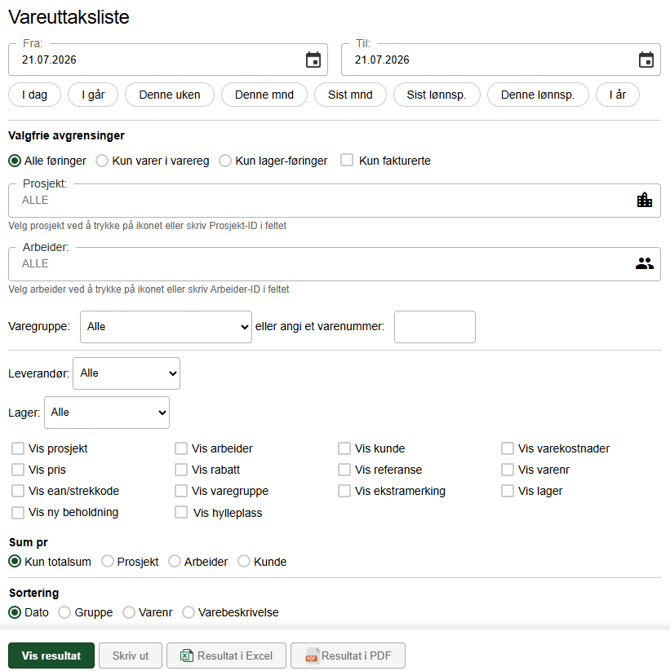This screenshot has width=670, height=671.
Task: Open the Fra date calendar picker
Action: 313,60
